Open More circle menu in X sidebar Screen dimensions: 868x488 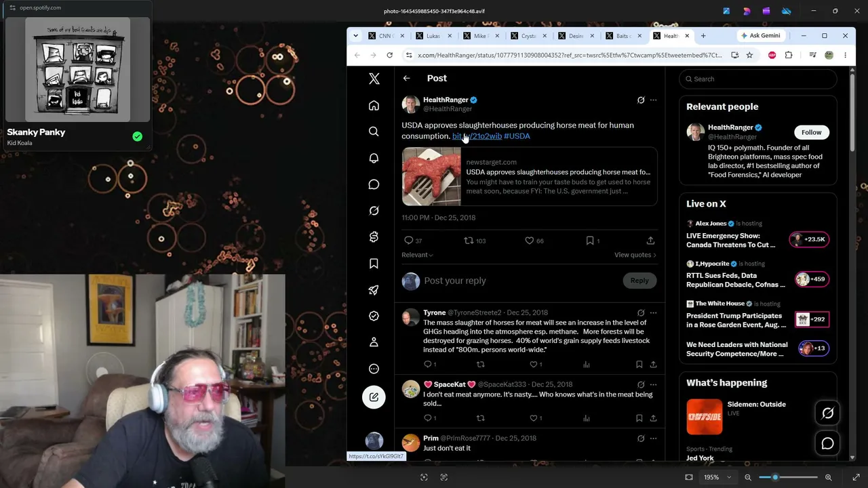click(x=374, y=369)
